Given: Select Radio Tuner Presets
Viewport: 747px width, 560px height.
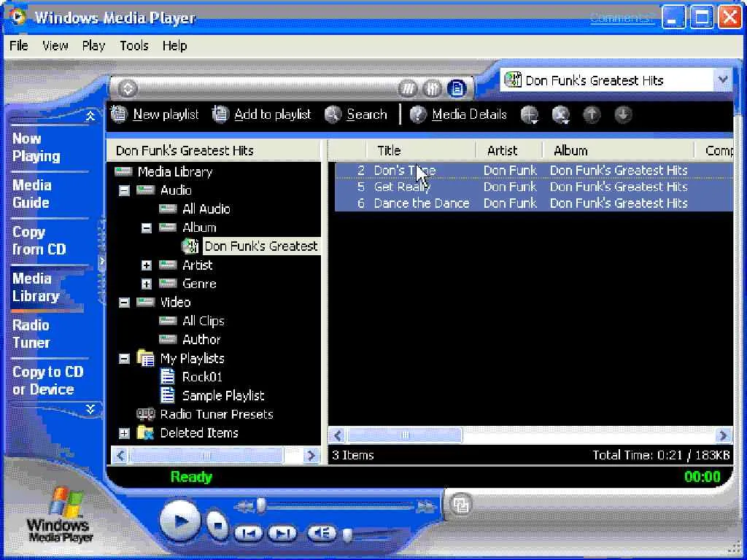Looking at the screenshot, I should coord(216,414).
